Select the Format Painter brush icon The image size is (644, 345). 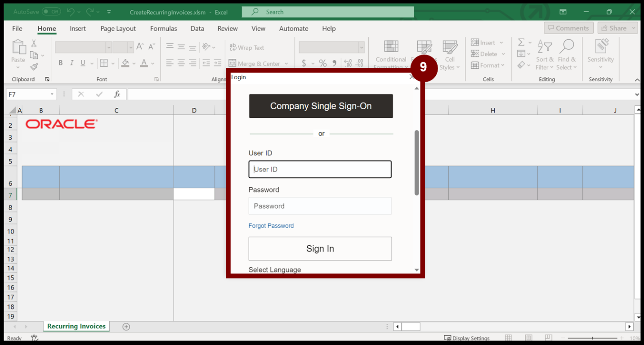click(34, 67)
